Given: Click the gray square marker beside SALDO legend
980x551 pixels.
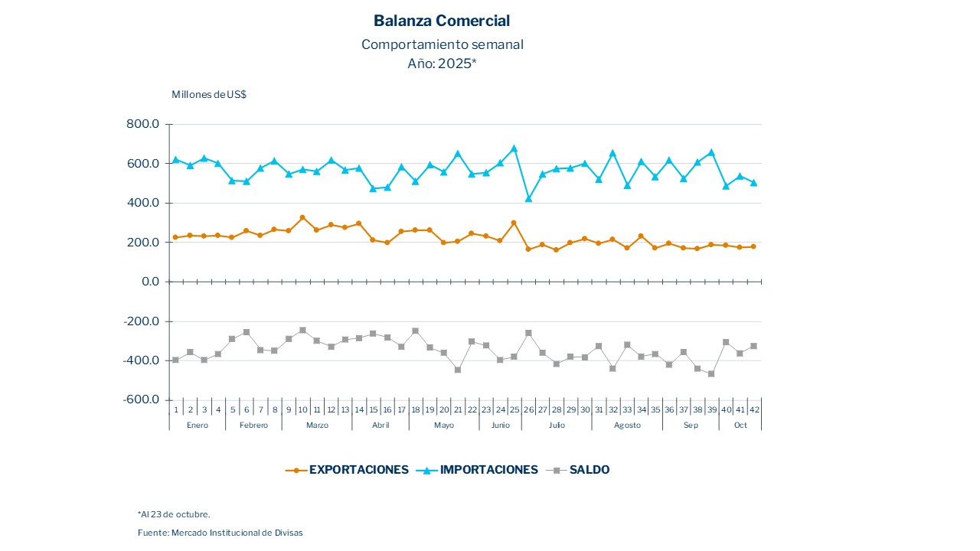Looking at the screenshot, I should click(x=557, y=470).
